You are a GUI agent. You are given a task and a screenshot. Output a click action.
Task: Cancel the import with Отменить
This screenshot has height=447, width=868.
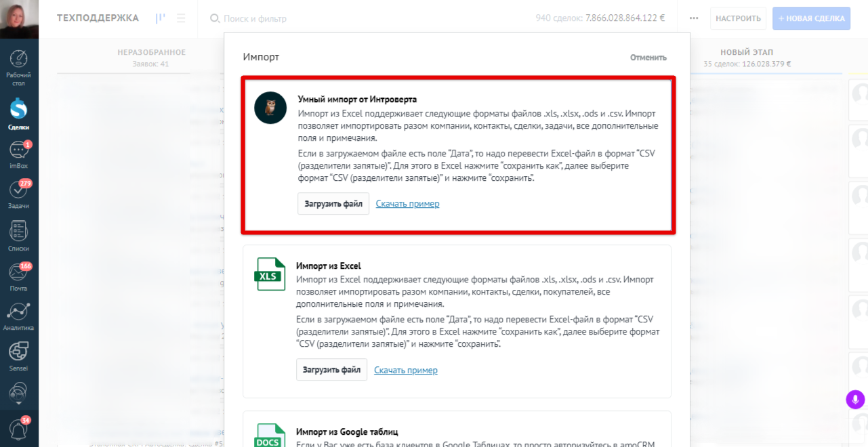[648, 58]
